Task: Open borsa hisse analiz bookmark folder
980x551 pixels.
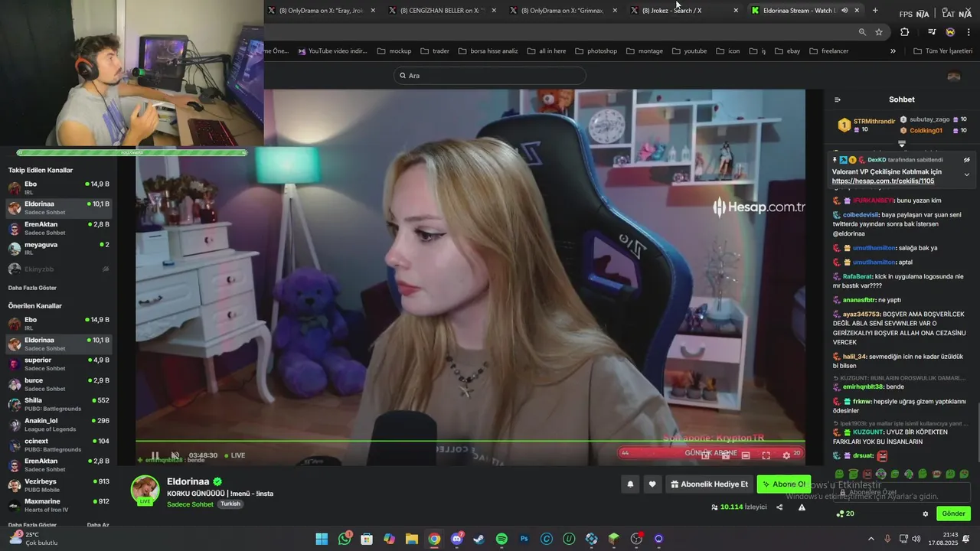Action: pyautogui.click(x=488, y=51)
